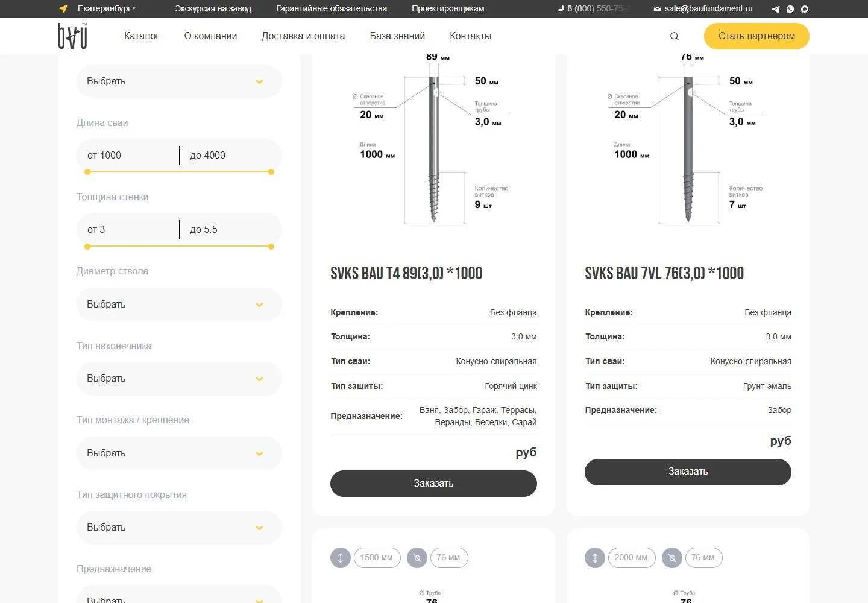Expand the Предназначение dropdown
This screenshot has width=868, height=603.
coord(179,595)
